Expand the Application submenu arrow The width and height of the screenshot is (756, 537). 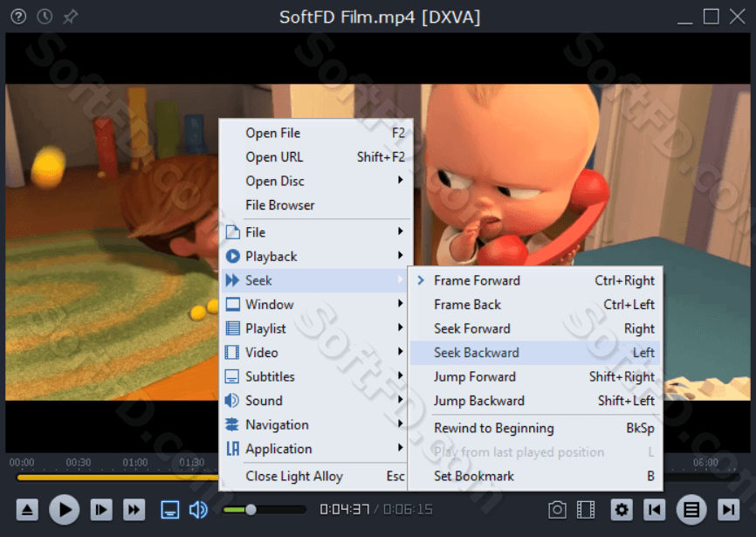(x=400, y=447)
